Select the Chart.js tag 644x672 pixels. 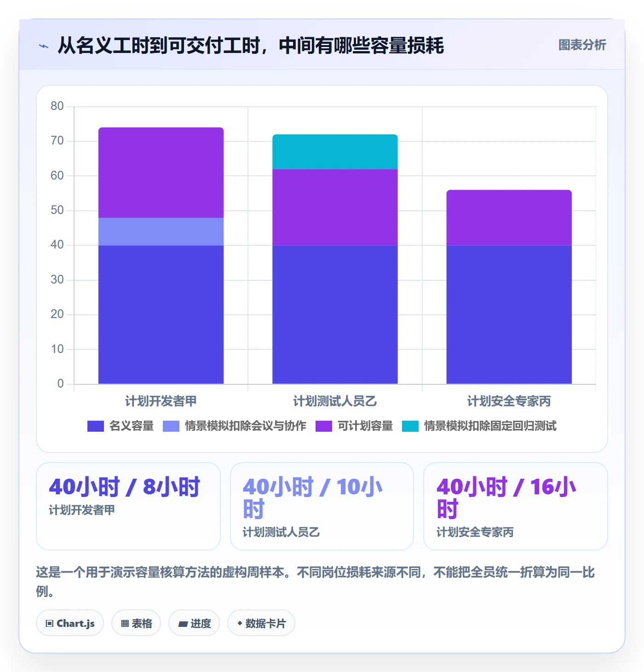70,623
